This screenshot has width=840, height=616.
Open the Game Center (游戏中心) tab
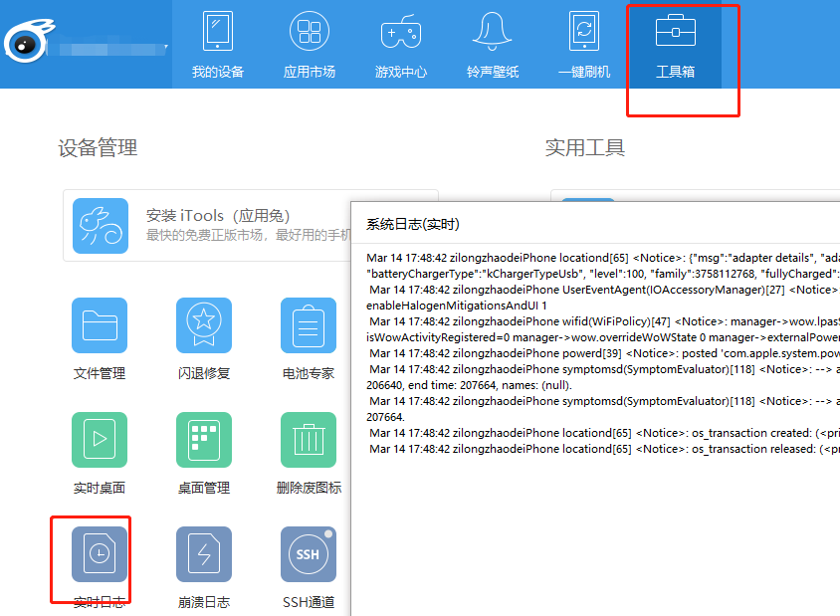[401, 45]
